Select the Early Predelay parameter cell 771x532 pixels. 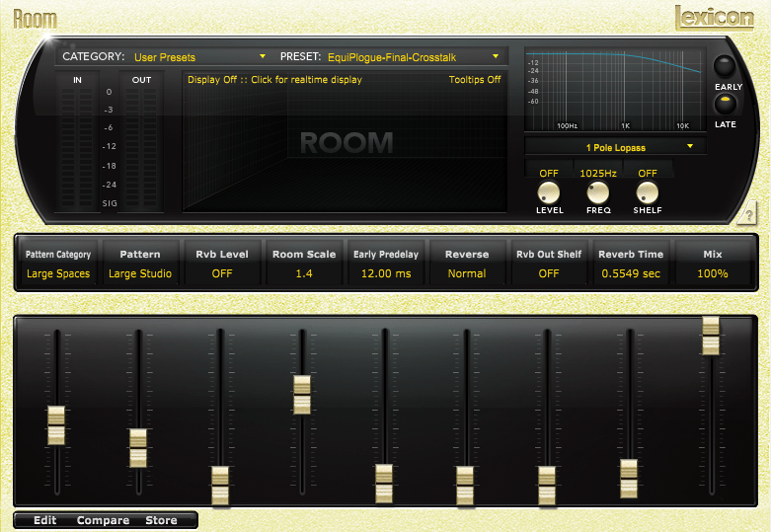(x=386, y=264)
